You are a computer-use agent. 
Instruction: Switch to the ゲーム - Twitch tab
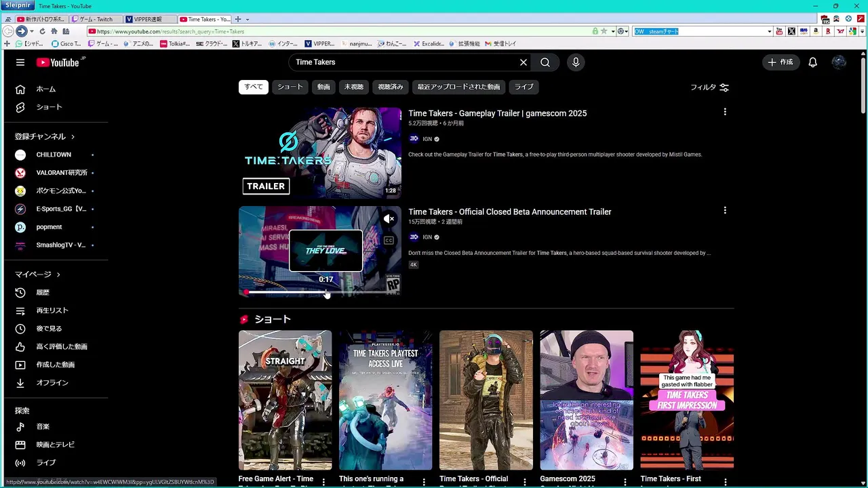pos(96,19)
